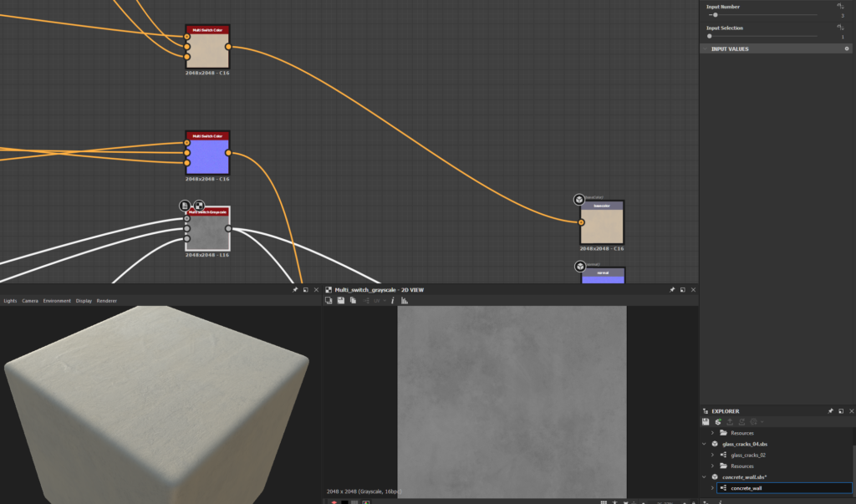Click the Explorer panel title icon

point(706,411)
